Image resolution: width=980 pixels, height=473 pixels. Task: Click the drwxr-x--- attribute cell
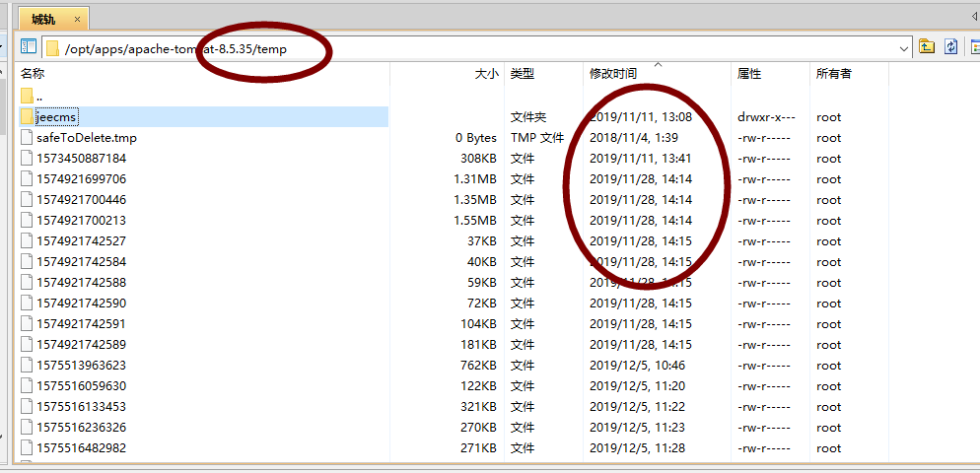[x=766, y=117]
